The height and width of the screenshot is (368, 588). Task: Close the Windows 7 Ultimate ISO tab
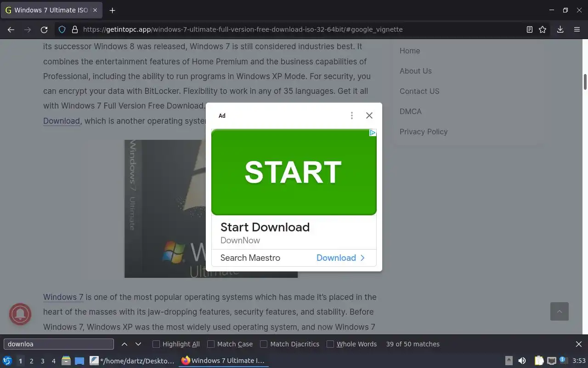(95, 10)
